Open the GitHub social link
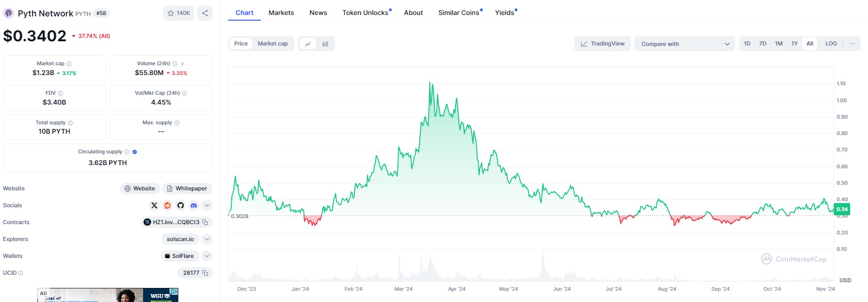Viewport: 868px width, 302px height. pyautogui.click(x=181, y=205)
